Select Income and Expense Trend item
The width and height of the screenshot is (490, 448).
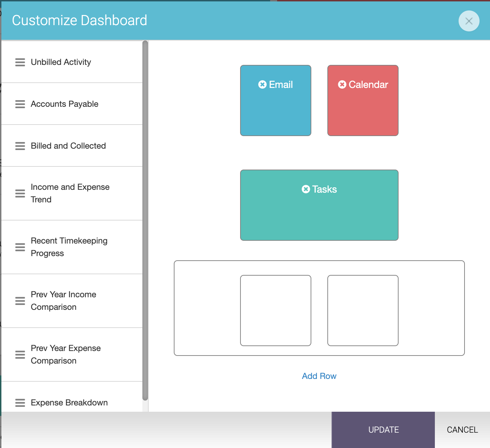coord(72,193)
